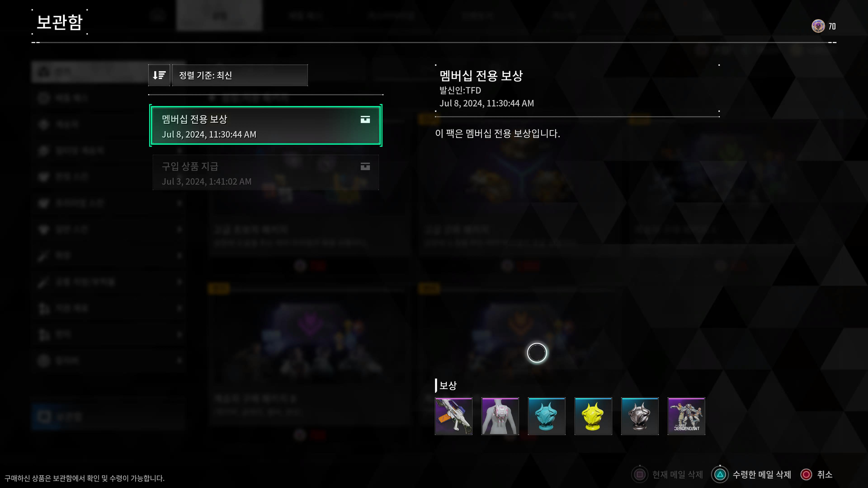
Task: View the pink backpack reward item
Action: pyautogui.click(x=500, y=416)
